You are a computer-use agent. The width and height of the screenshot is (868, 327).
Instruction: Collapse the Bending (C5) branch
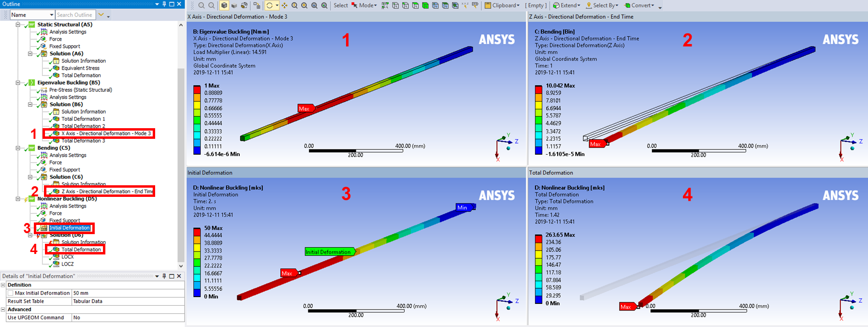point(18,148)
